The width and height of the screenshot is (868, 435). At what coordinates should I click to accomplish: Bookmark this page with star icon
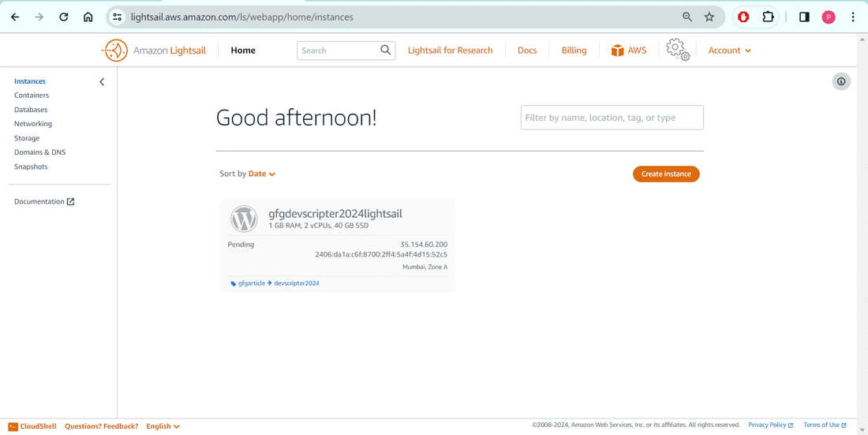pos(709,17)
